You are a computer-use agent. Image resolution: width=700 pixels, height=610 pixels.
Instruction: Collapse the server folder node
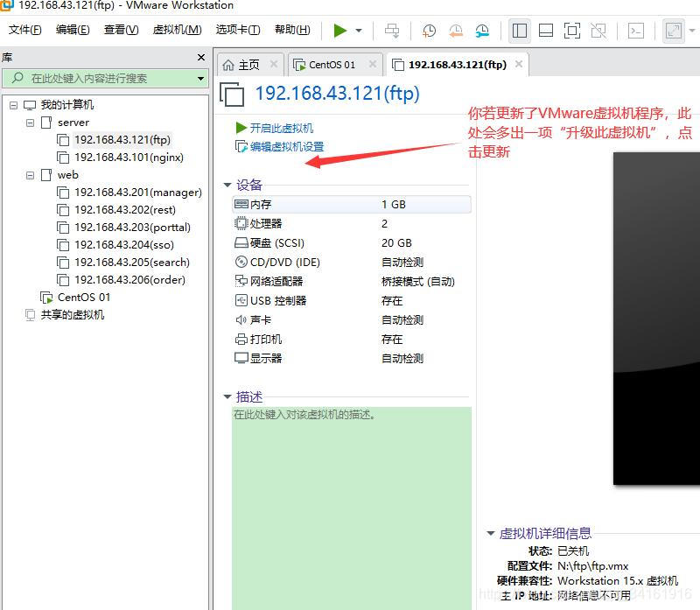pos(30,123)
